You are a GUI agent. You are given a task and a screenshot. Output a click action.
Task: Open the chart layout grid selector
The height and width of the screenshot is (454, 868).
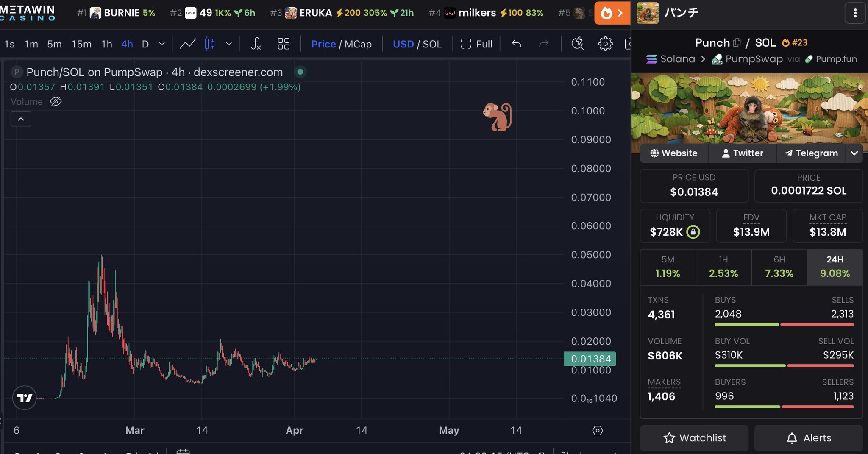coord(284,44)
